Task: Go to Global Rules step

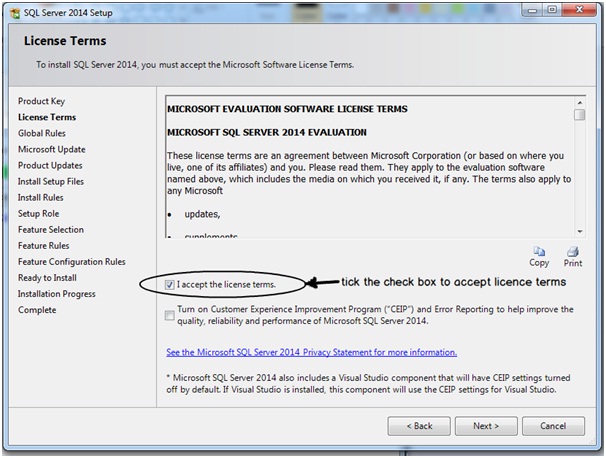Action: point(42,133)
